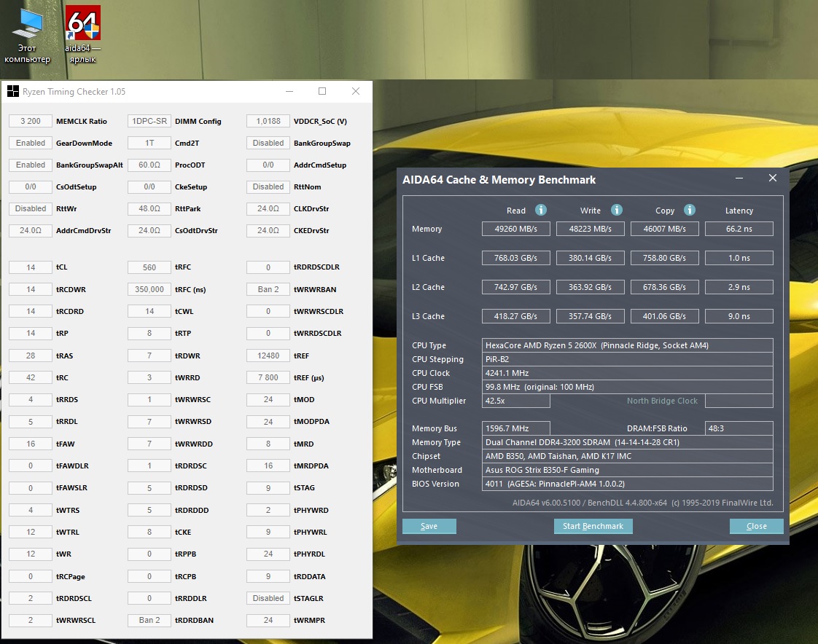Click the Ryzen Timing Checker title bar icon
This screenshot has height=644, width=818.
(13, 92)
